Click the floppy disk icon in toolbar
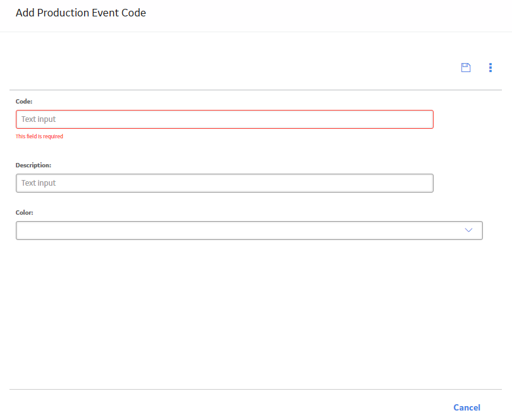This screenshot has height=420, width=512. (x=466, y=68)
